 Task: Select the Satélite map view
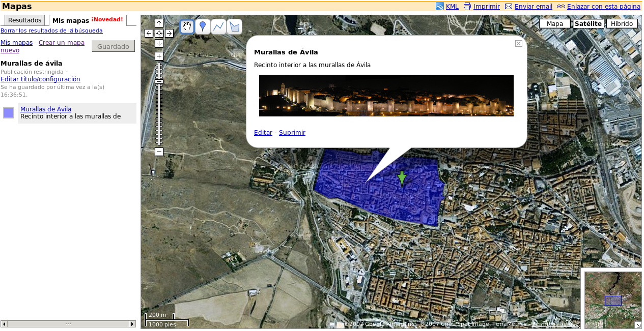pos(588,24)
